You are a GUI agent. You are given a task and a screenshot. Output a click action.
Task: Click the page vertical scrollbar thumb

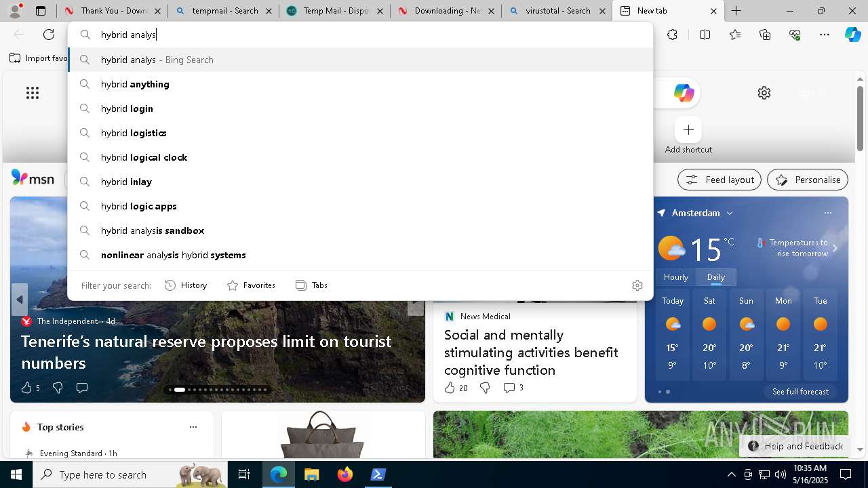click(x=861, y=119)
